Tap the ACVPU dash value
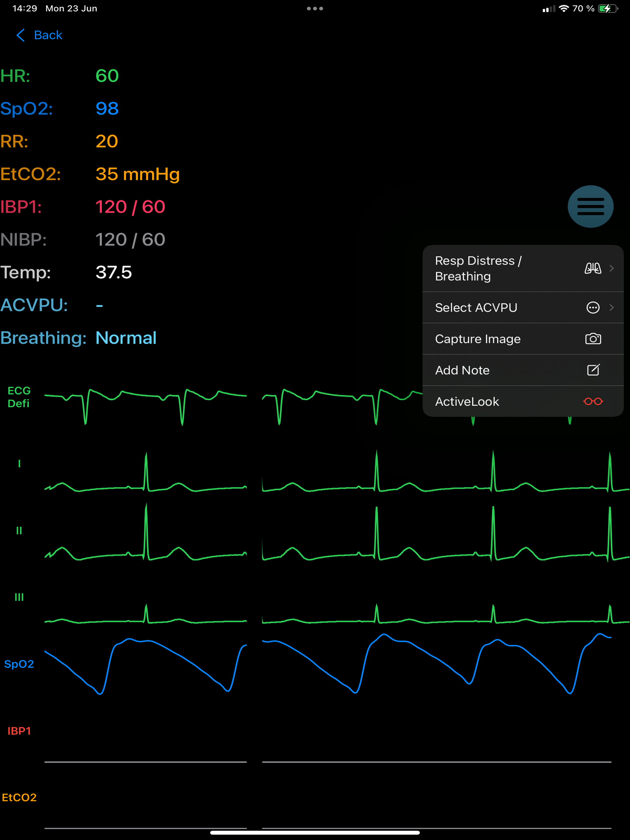 pyautogui.click(x=100, y=305)
